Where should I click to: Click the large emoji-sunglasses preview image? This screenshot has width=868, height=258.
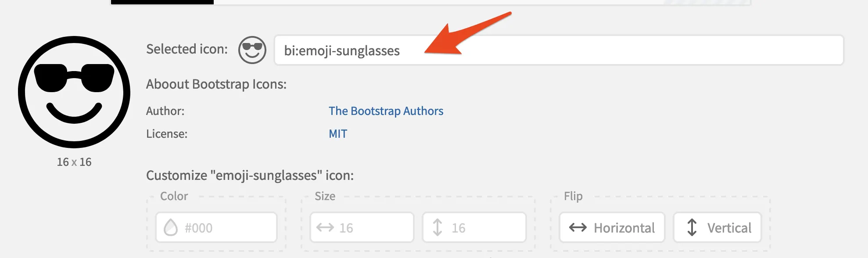pos(74,92)
